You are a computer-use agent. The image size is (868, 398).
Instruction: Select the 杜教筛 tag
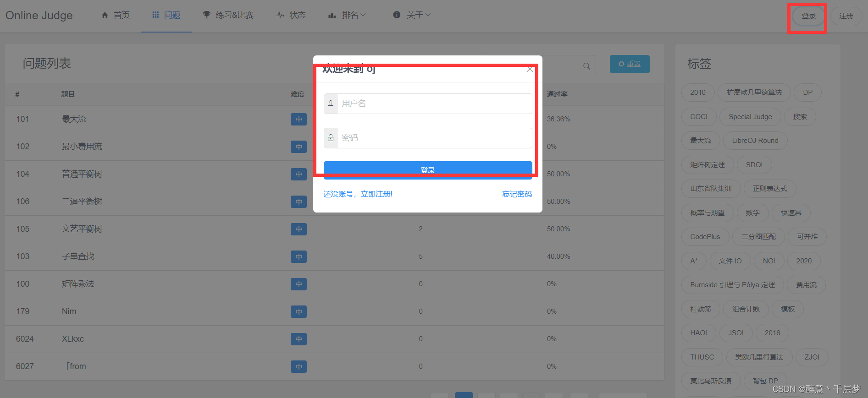pos(701,309)
